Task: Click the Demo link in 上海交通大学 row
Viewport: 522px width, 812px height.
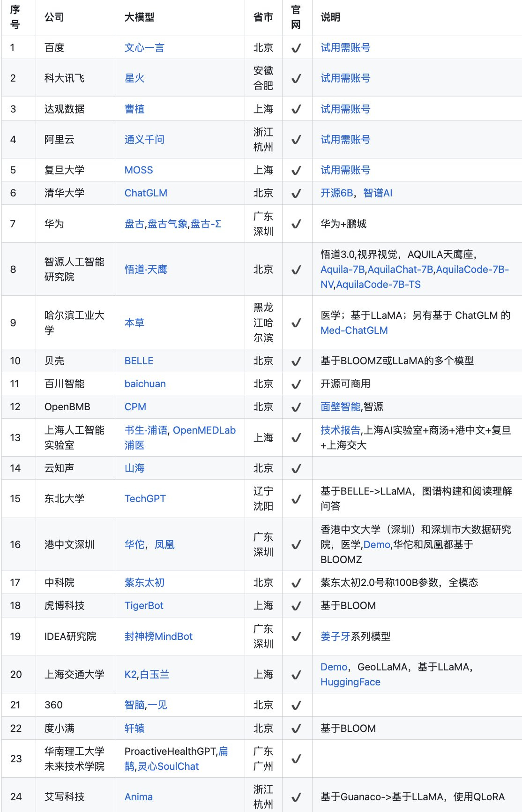Action: tap(334, 667)
